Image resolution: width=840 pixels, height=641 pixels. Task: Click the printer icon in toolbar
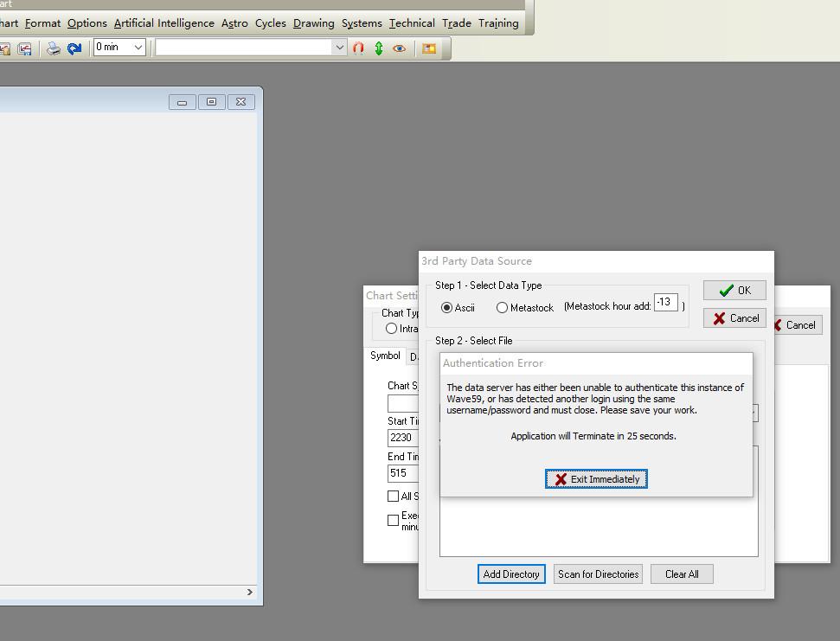click(54, 48)
